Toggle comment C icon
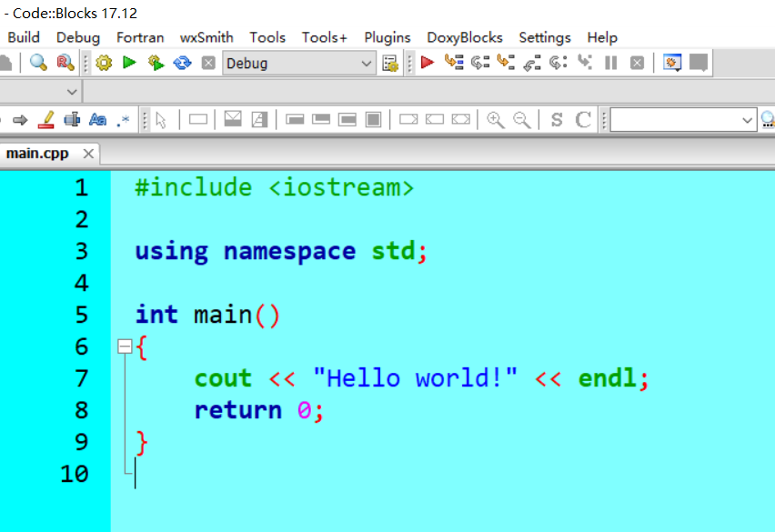Viewport: 775px width, 532px height. point(583,119)
